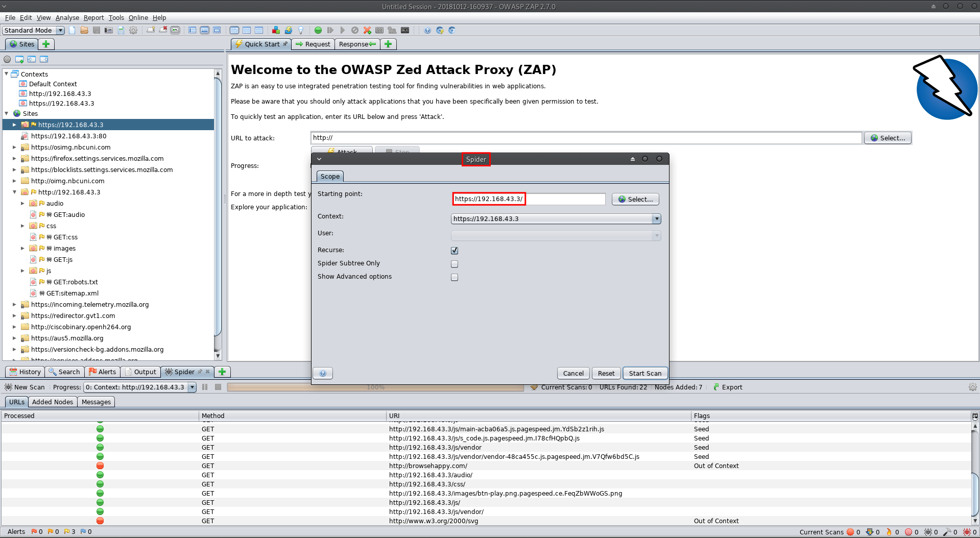The height and width of the screenshot is (538, 980).
Task: Click the Export Context icon in the Sites toolbar
Action: coord(44,59)
